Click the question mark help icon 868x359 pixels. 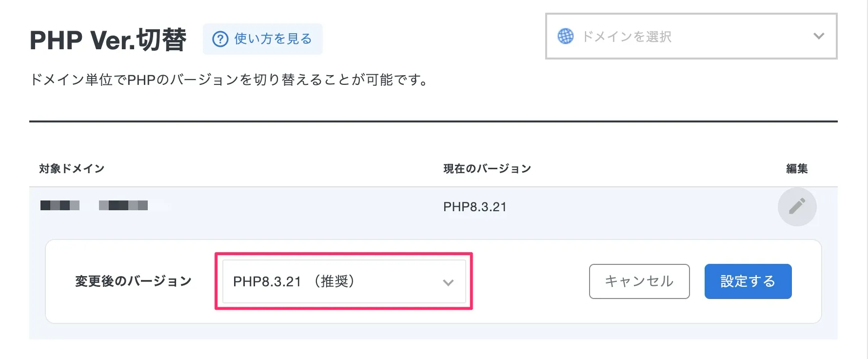click(x=220, y=39)
